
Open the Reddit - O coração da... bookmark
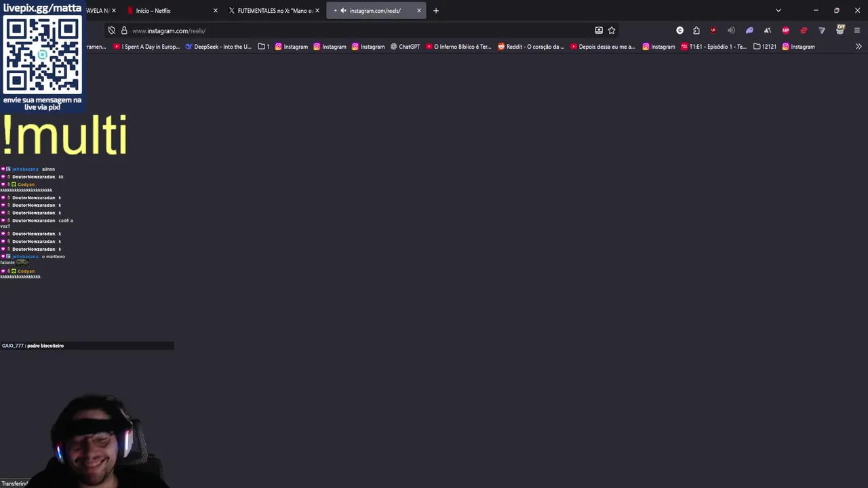tap(531, 47)
